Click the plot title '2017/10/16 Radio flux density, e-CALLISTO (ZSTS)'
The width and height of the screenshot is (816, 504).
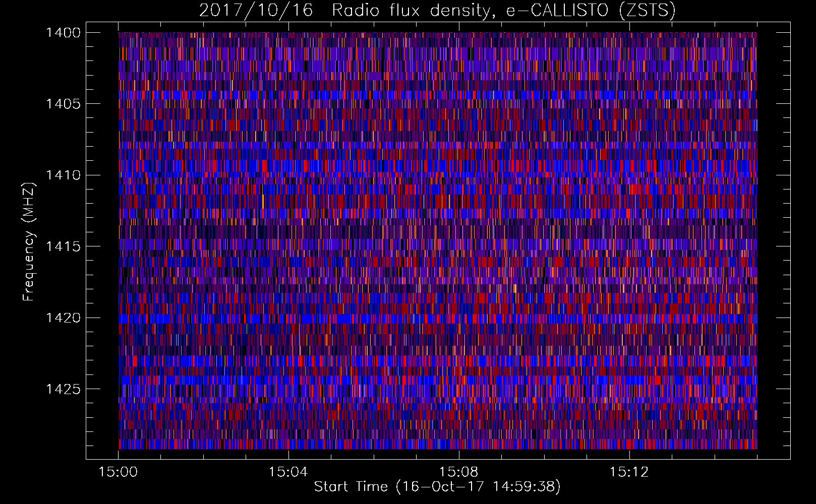coord(437,11)
